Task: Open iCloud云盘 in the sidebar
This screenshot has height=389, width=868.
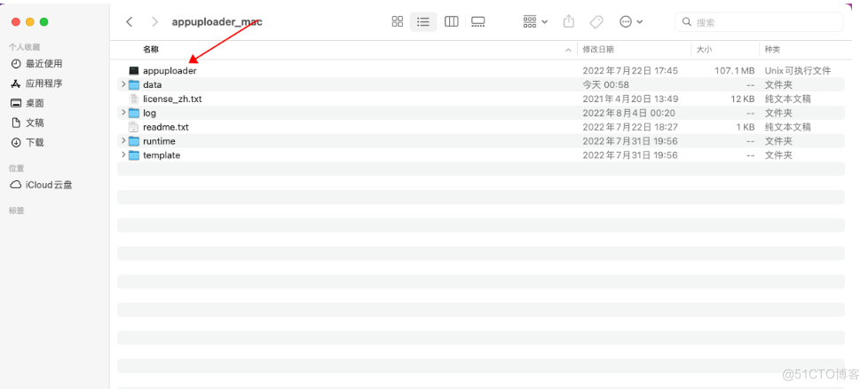Action: click(42, 185)
